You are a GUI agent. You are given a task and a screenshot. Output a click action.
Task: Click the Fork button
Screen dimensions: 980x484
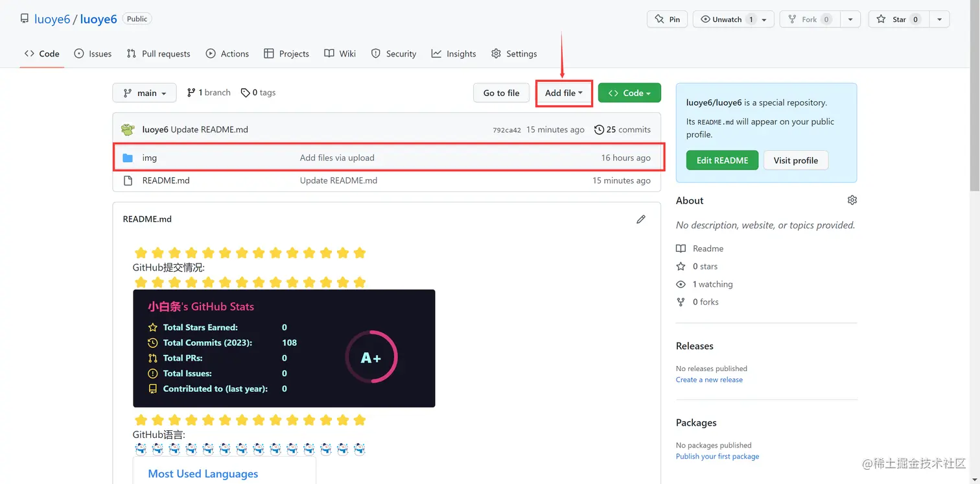[810, 19]
